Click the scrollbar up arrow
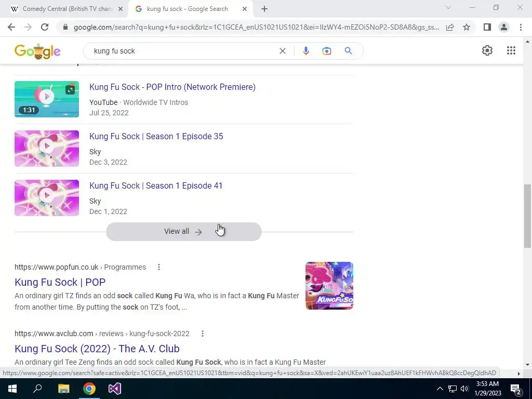Screen dimensions: 532x399 (527, 42)
